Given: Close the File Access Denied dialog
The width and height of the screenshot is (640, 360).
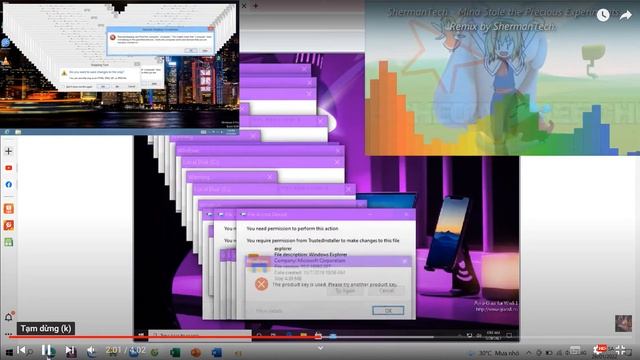Looking at the screenshot, I should click(407, 214).
